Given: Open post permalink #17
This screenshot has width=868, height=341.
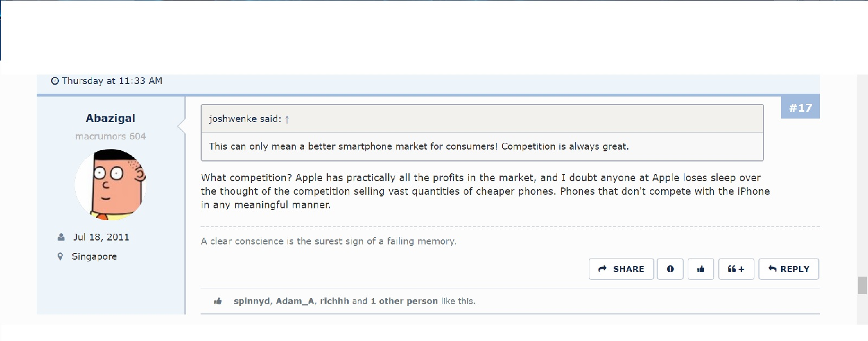Looking at the screenshot, I should [800, 108].
